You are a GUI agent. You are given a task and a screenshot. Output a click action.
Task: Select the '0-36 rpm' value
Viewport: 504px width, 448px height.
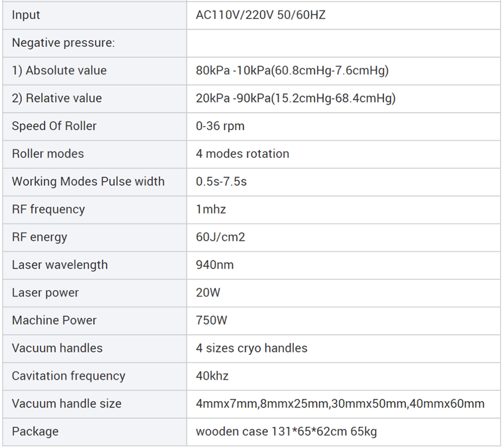coord(220,126)
